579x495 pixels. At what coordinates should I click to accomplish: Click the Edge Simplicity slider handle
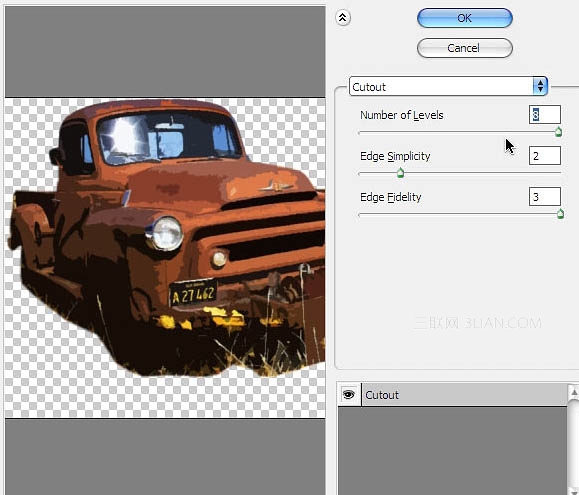pyautogui.click(x=400, y=173)
